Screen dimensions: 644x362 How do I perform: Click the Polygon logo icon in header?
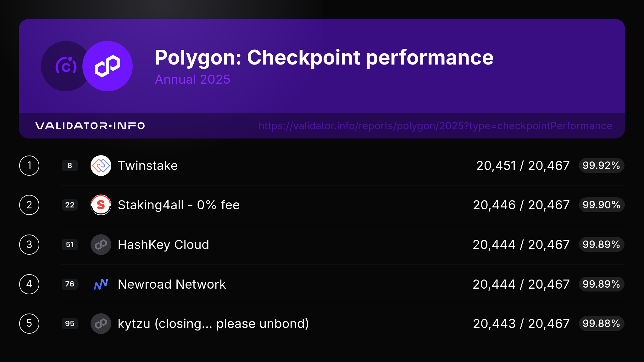coord(108,66)
